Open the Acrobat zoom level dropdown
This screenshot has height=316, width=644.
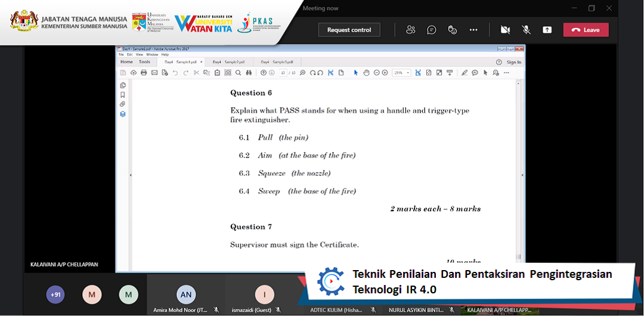(401, 73)
